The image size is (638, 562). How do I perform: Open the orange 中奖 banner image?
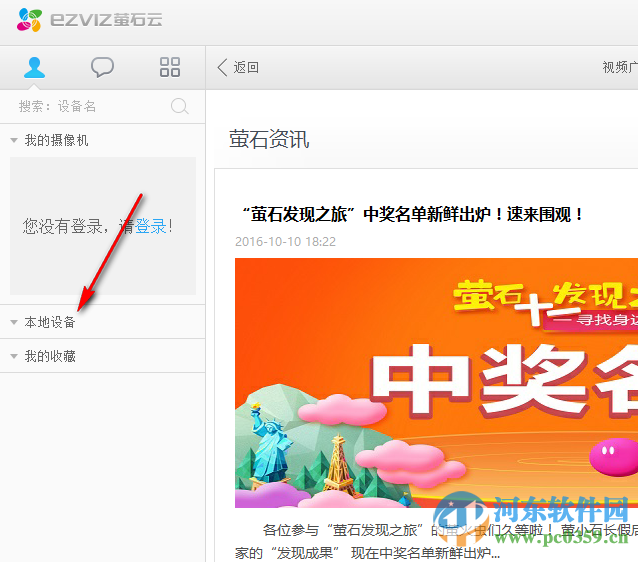click(436, 383)
